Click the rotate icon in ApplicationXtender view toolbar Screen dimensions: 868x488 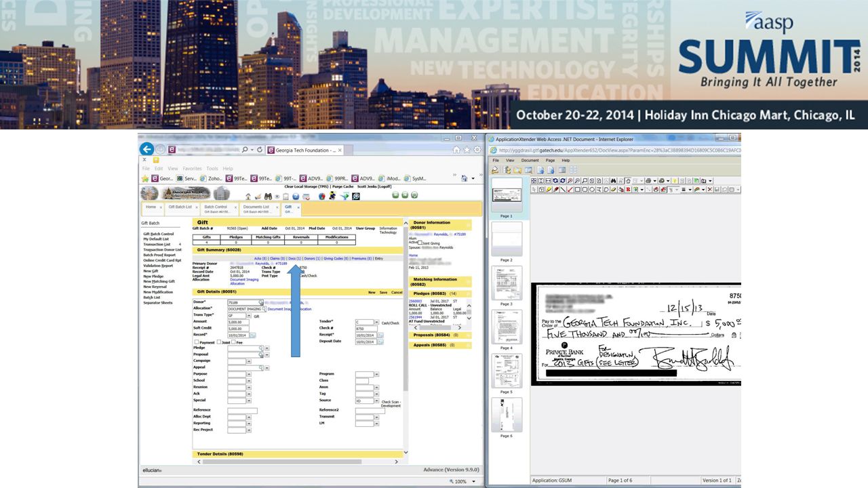pyautogui.click(x=555, y=181)
